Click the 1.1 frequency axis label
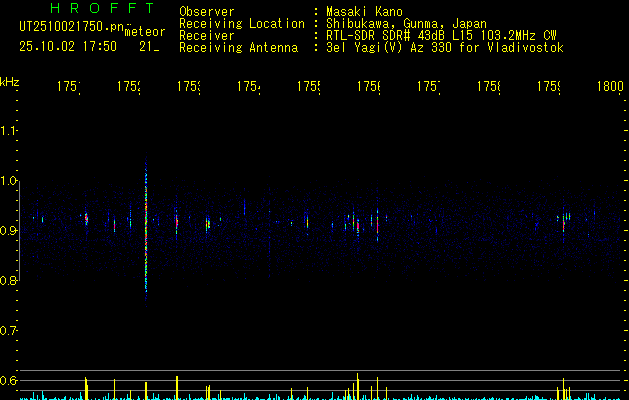 tap(8, 131)
